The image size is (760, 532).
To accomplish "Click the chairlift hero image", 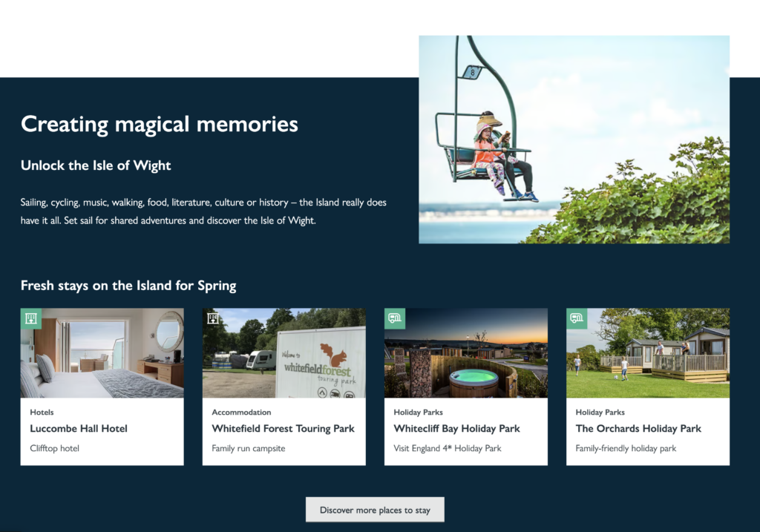I will (574, 139).
